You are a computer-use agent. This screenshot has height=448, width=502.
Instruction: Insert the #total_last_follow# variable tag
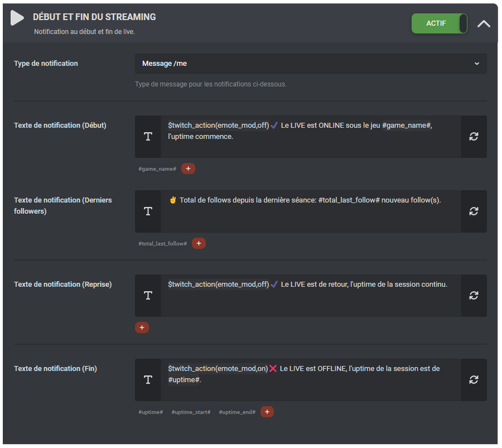(163, 244)
